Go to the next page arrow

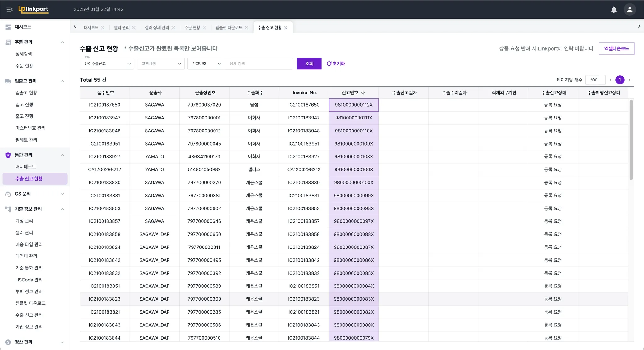[x=629, y=80]
